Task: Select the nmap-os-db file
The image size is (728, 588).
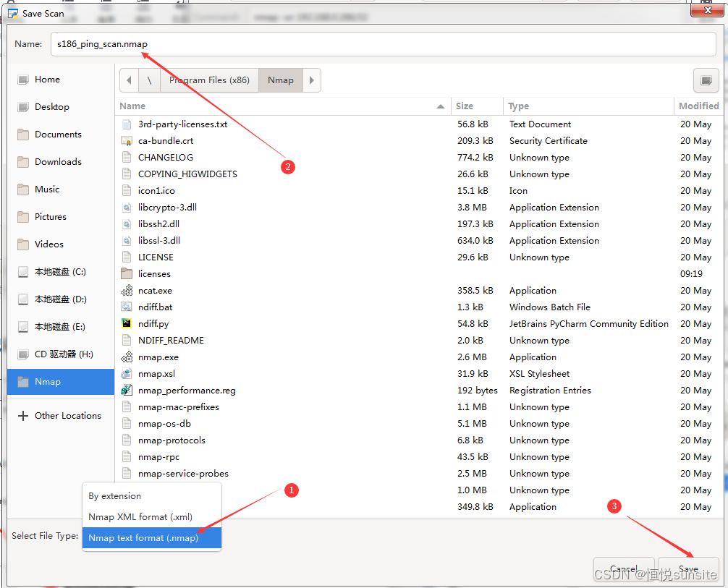Action: click(164, 424)
